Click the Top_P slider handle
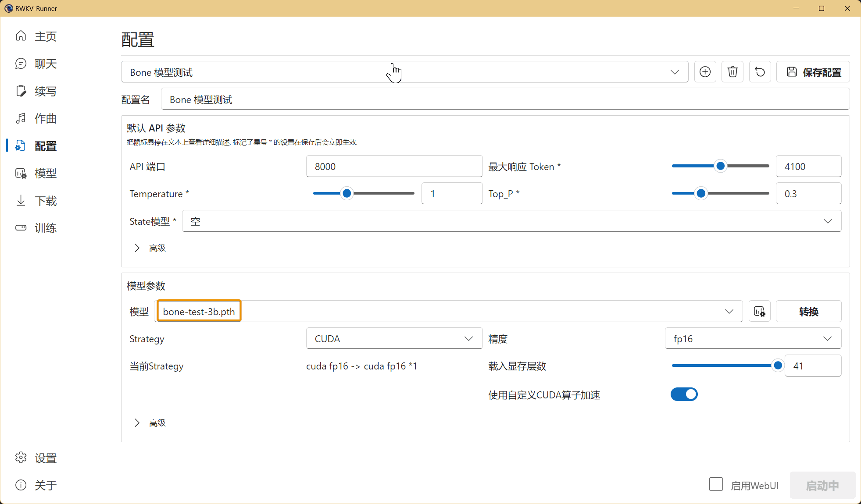861x504 pixels. [x=701, y=193]
